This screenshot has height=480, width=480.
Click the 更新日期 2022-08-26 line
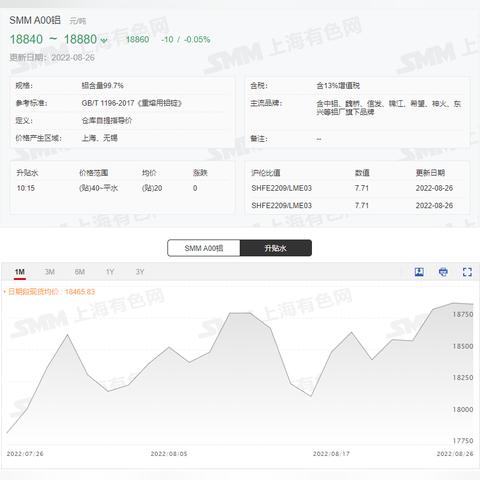(52, 57)
